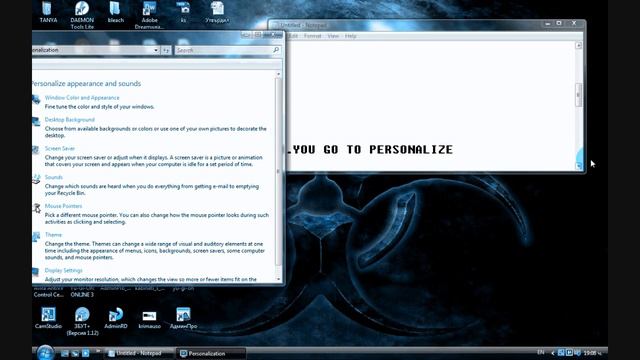Select the ks desktop icon

[x=183, y=12]
